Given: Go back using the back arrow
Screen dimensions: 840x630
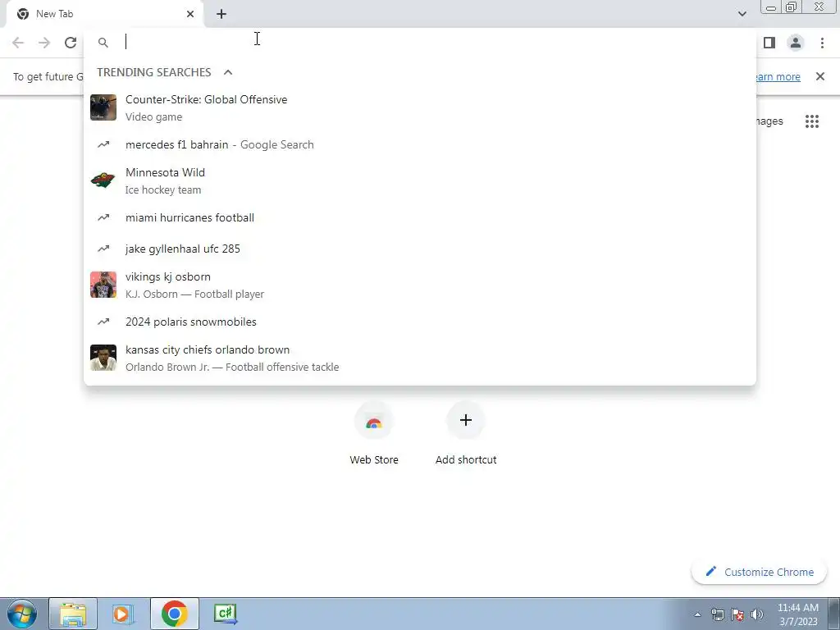Looking at the screenshot, I should tap(18, 43).
